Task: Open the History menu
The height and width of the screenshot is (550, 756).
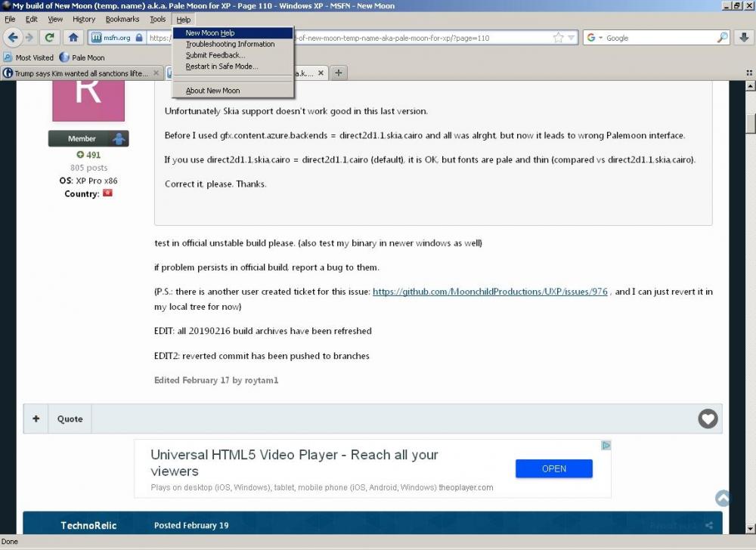Action: pos(84,19)
